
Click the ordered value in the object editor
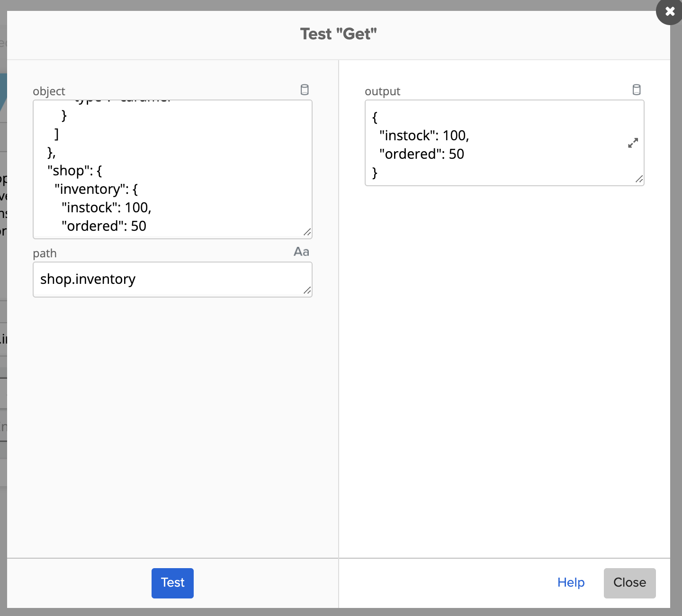pos(141,226)
